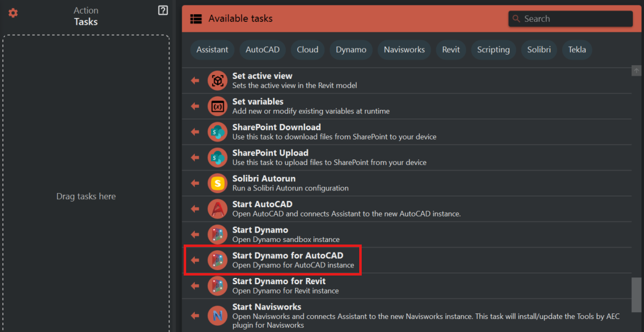Click the Start AutoCAD task icon

(218, 209)
